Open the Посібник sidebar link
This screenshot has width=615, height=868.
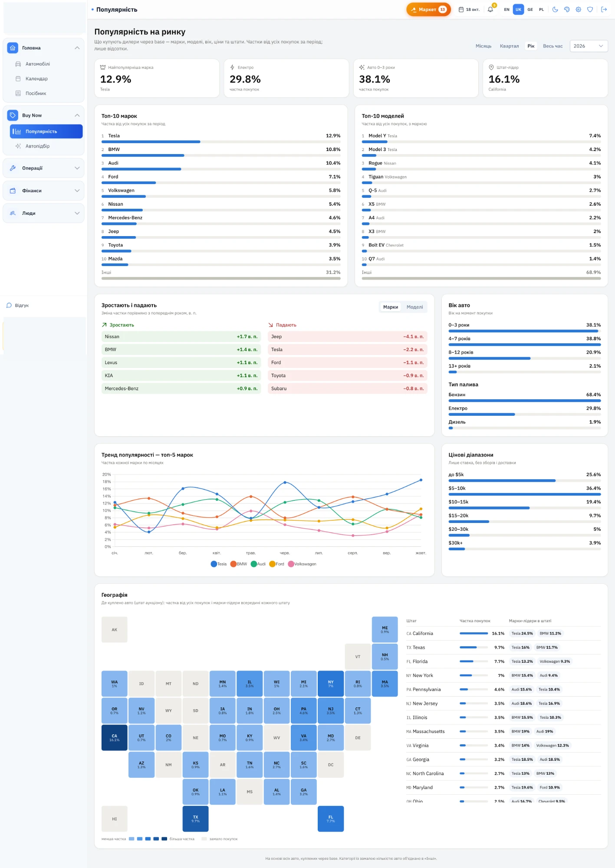[x=46, y=93]
